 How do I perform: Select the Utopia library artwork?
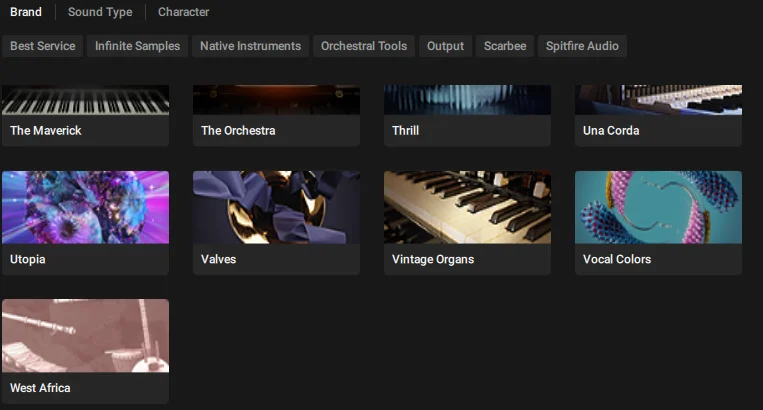point(86,207)
